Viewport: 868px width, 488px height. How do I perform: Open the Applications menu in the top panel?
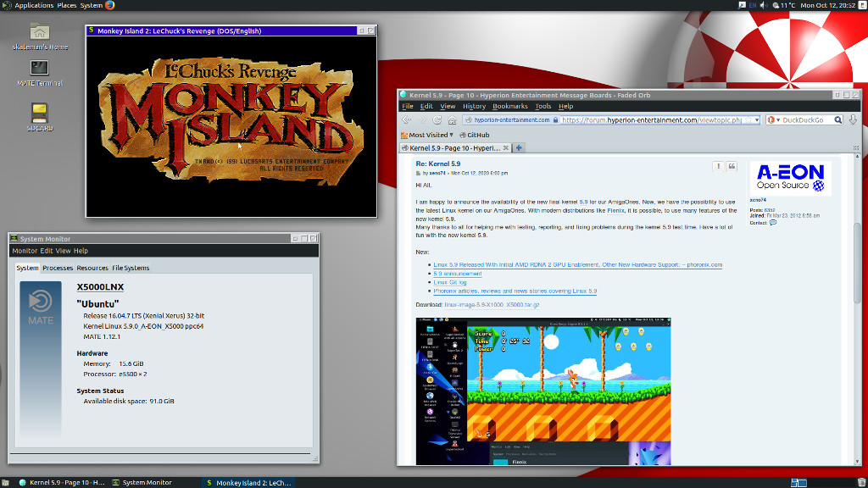tap(34, 5)
